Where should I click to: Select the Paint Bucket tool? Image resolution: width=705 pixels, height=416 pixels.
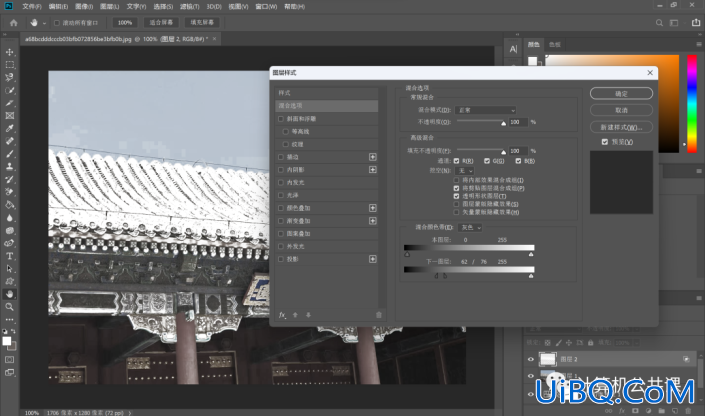tap(9, 205)
